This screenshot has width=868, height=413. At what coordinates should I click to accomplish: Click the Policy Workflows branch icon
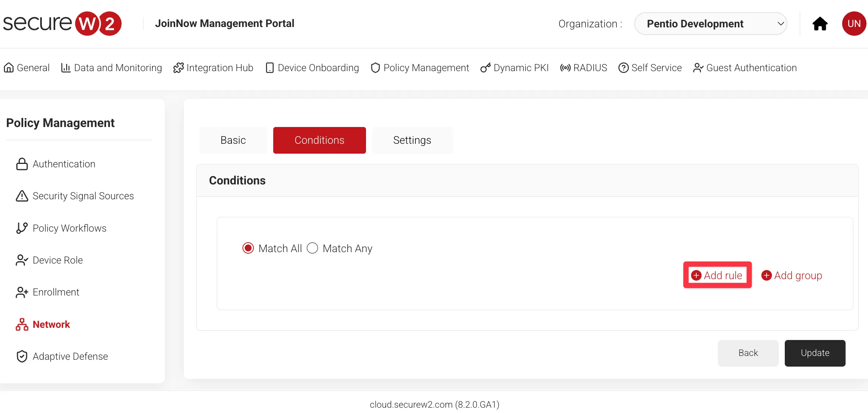[x=22, y=228]
